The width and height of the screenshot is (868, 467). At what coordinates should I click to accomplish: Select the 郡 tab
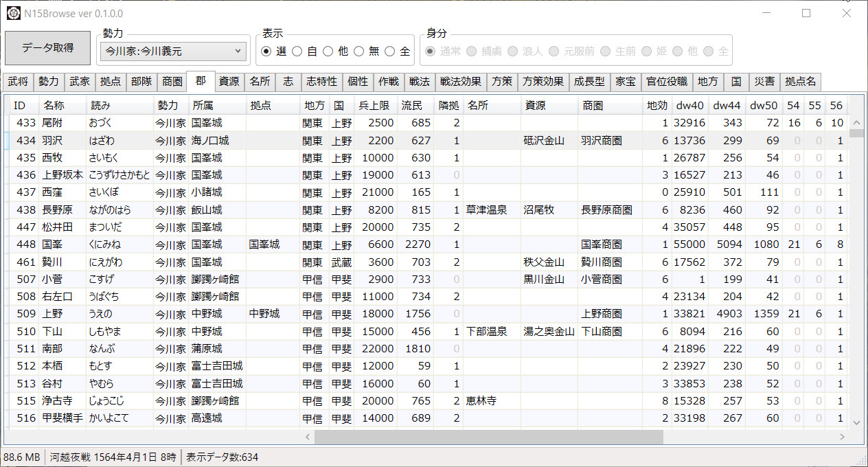click(x=201, y=80)
